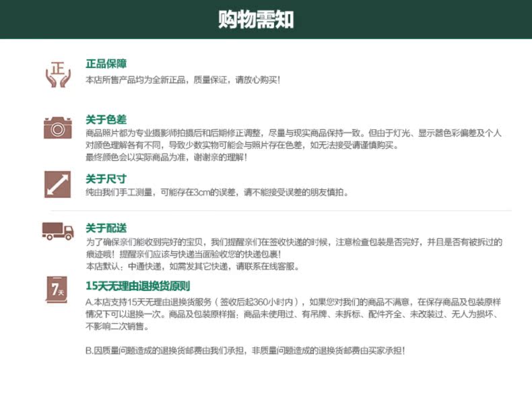This screenshot has height=396, width=532.
Task: Select the 关于色差 heading
Action: click(106, 119)
